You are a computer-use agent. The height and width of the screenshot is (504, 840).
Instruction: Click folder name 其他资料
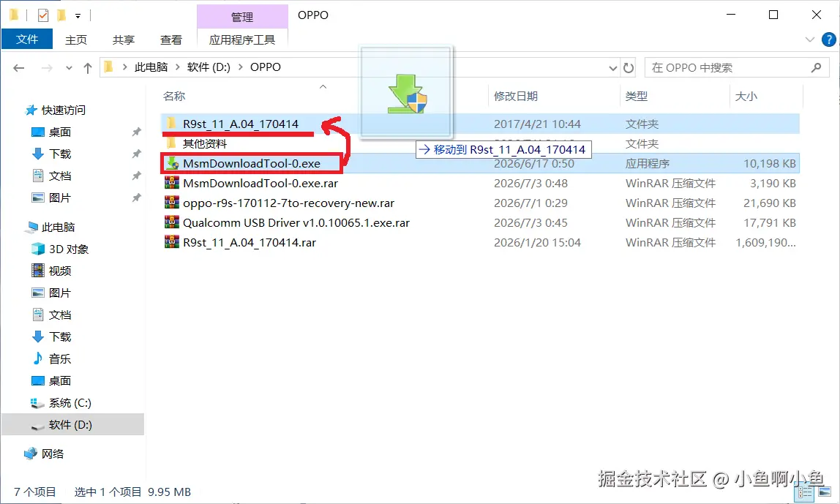(205, 143)
